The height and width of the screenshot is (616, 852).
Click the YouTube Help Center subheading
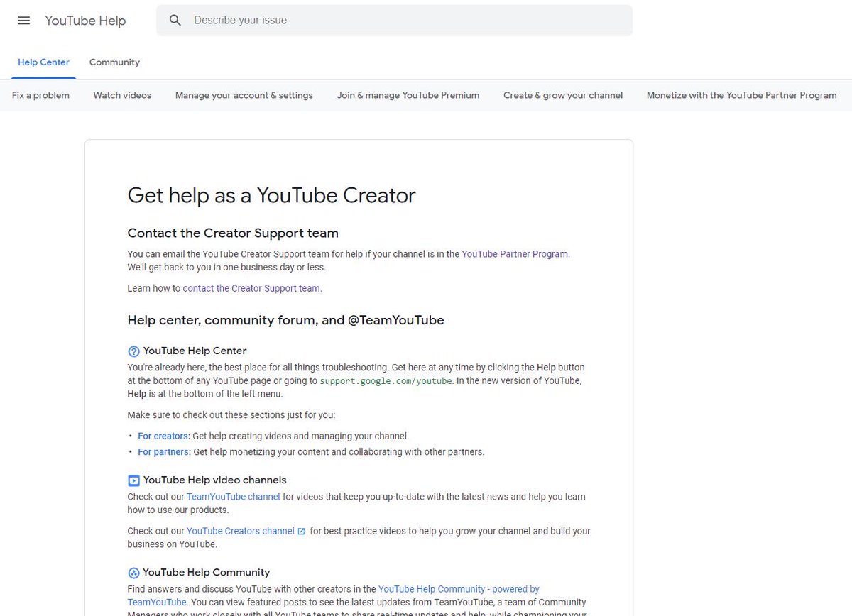[195, 351]
